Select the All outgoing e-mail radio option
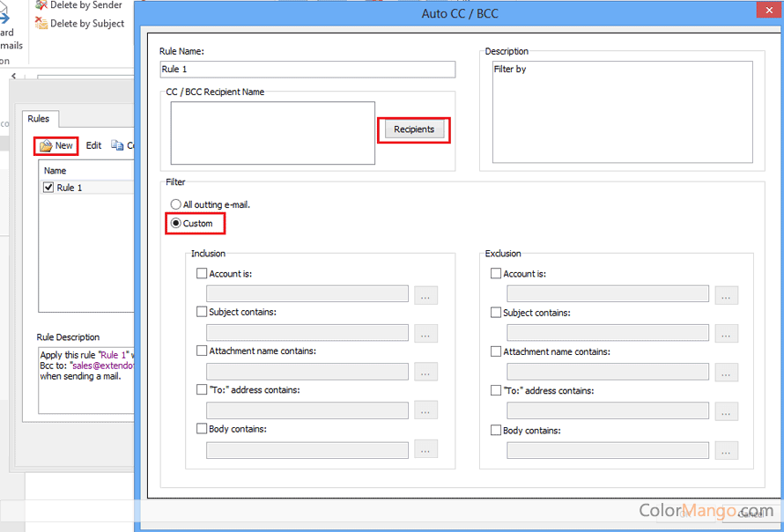Image resolution: width=784 pixels, height=532 pixels. [176, 204]
